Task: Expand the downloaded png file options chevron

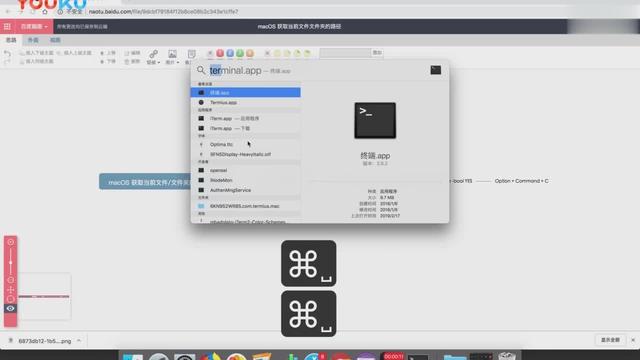Action: (79, 340)
